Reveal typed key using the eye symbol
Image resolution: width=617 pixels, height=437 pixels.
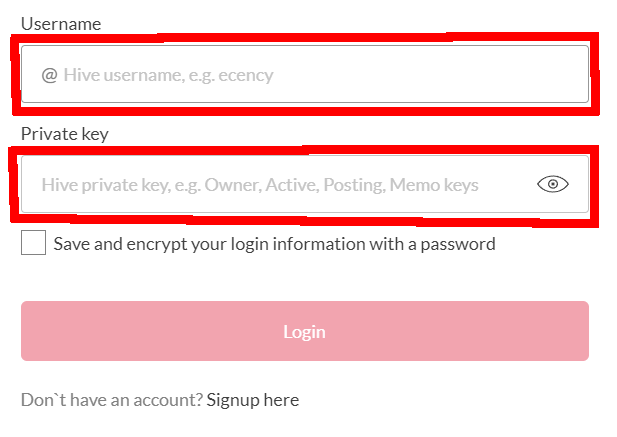point(552,184)
